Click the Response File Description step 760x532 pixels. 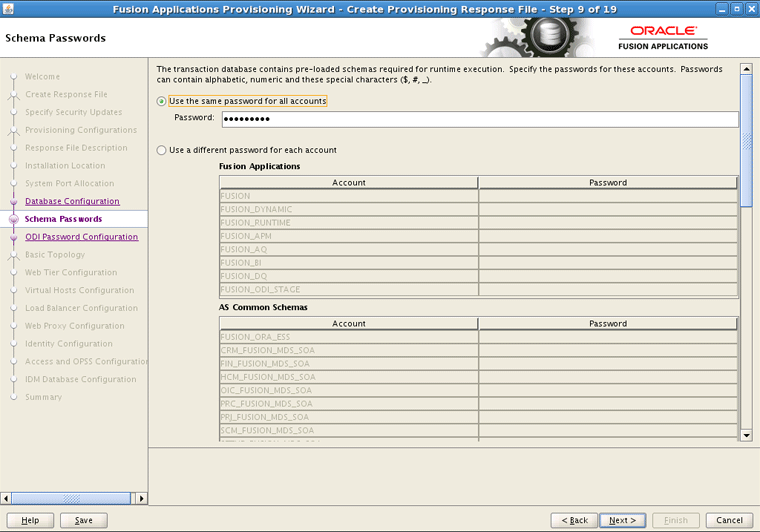pyautogui.click(x=76, y=148)
